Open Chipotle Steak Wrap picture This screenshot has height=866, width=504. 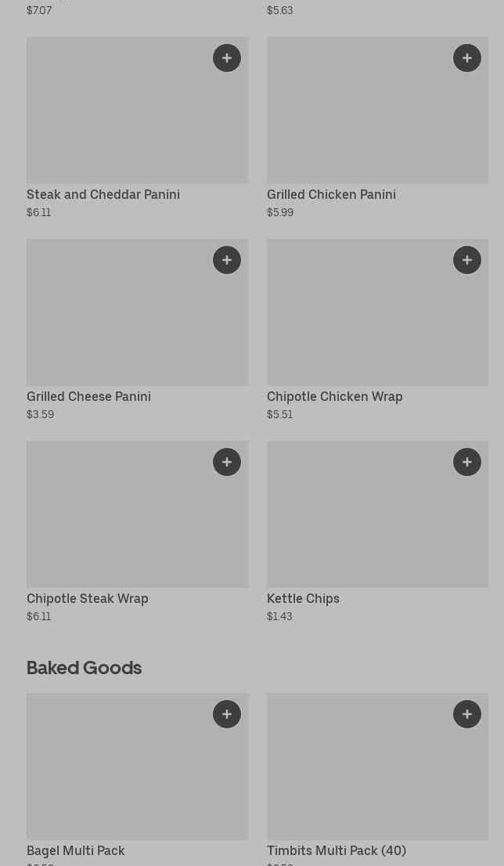[x=117, y=521]
